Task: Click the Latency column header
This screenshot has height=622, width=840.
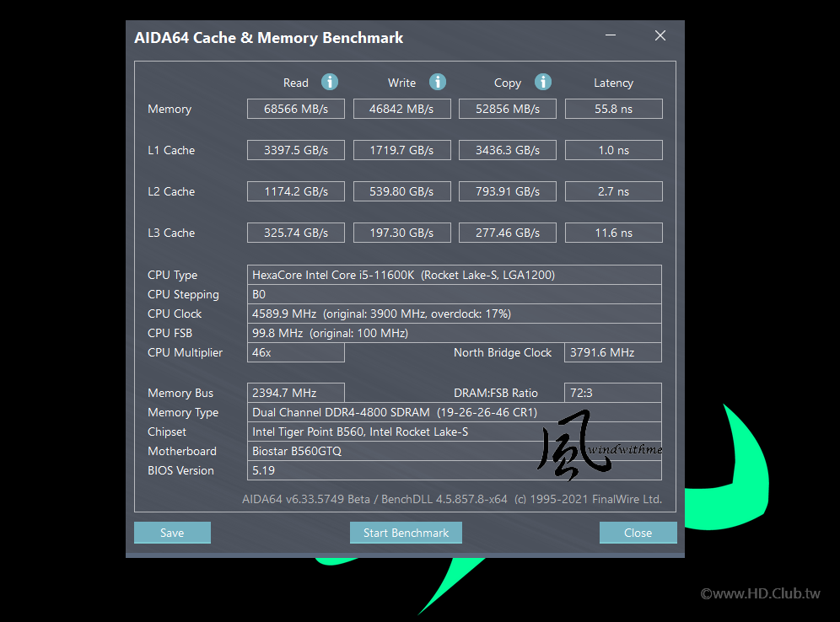Action: (613, 83)
